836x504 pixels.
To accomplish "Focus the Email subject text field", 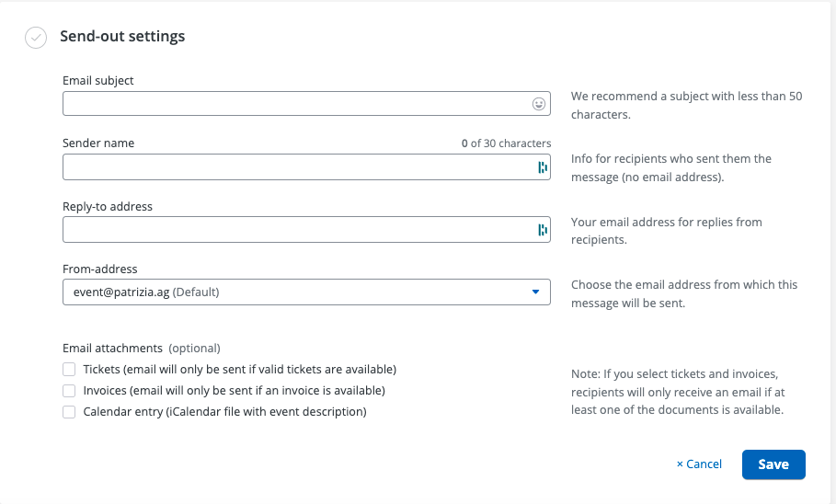I will point(294,104).
